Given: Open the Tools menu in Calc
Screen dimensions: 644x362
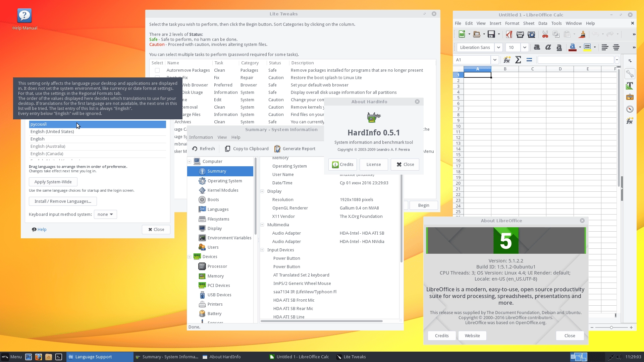Looking at the screenshot, I should tap(556, 23).
